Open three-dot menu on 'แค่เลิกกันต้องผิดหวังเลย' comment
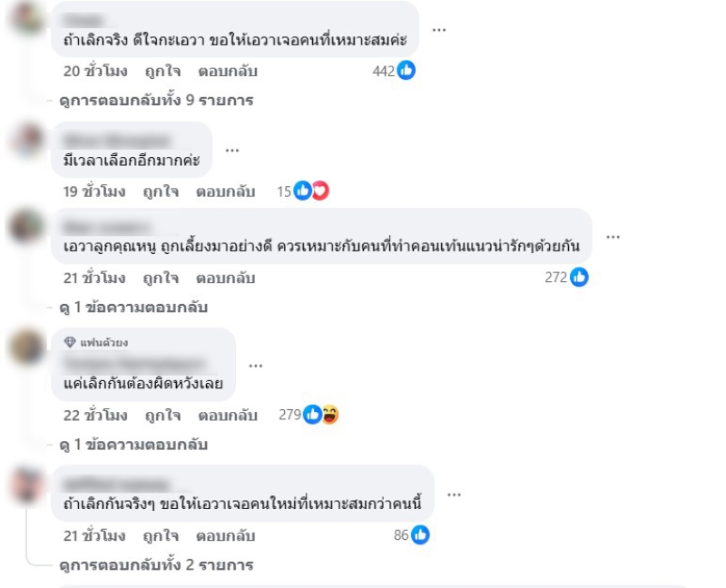726x588 pixels. click(256, 366)
